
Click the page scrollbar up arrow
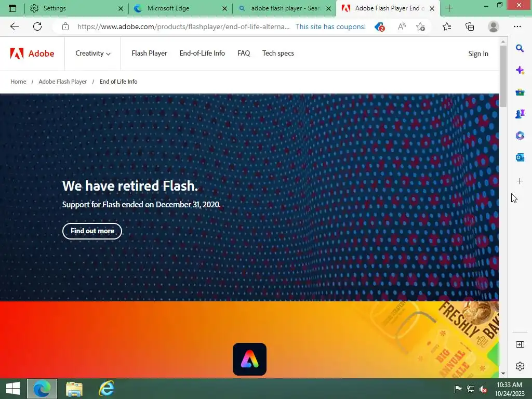[x=503, y=42]
